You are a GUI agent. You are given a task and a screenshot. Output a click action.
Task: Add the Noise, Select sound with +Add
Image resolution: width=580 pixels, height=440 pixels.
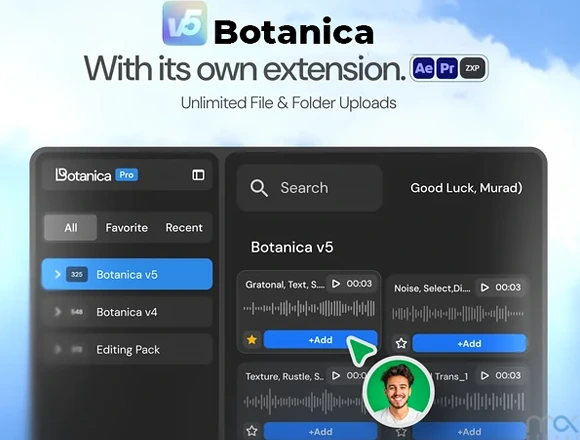click(469, 343)
